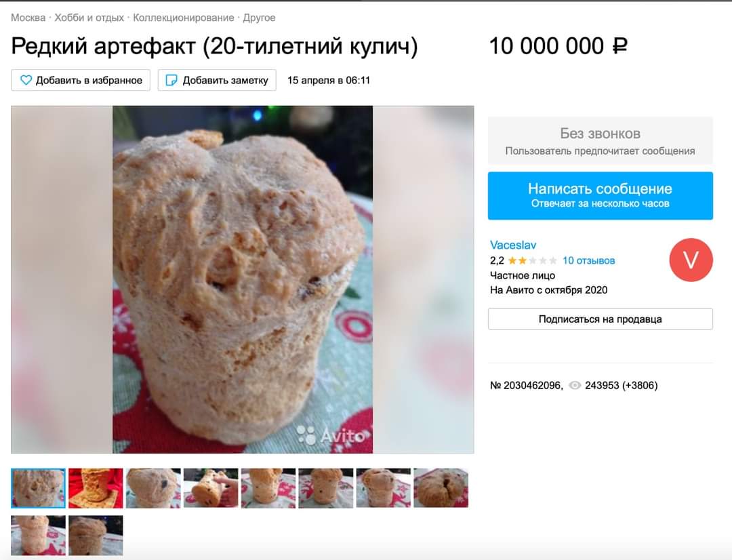Click the note icon beside Добавить заметку
The height and width of the screenshot is (560, 732).
pyautogui.click(x=171, y=80)
